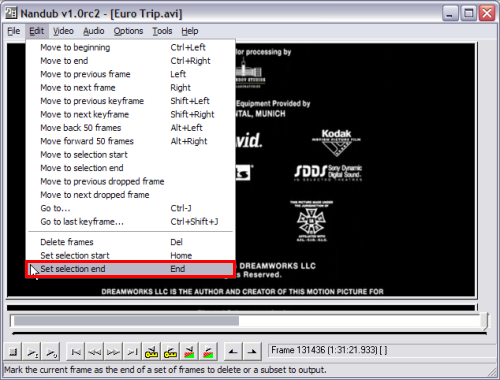Open the Help menu
This screenshot has width=500, height=380.
(190, 31)
